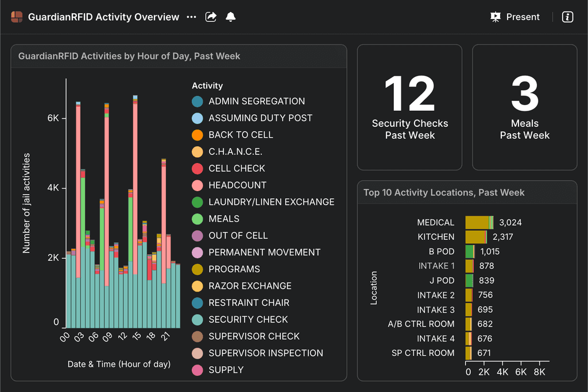Toggle ADMIN SEGREGATION legend swatch
588x392 pixels.
(x=198, y=102)
